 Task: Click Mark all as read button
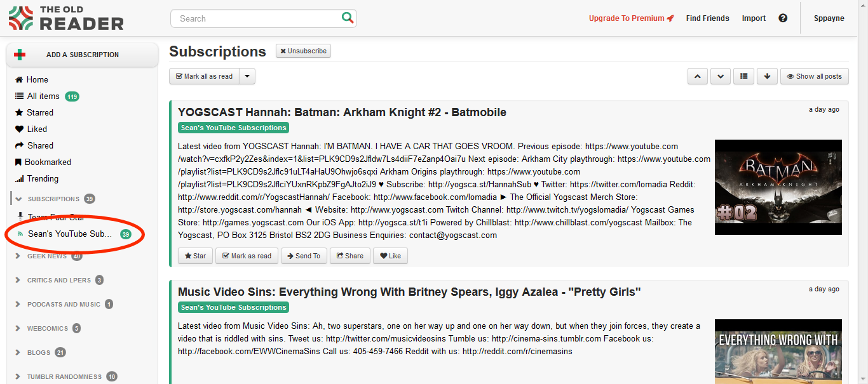(x=204, y=76)
